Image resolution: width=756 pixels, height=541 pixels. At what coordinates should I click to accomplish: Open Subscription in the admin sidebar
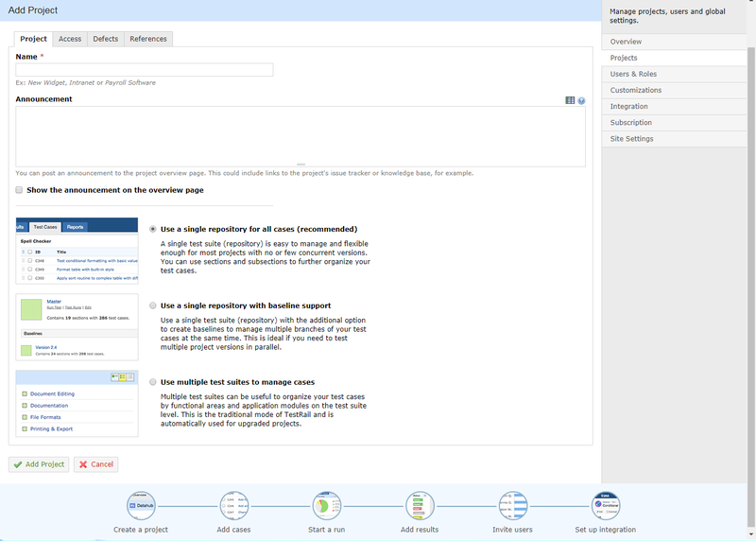(674, 123)
